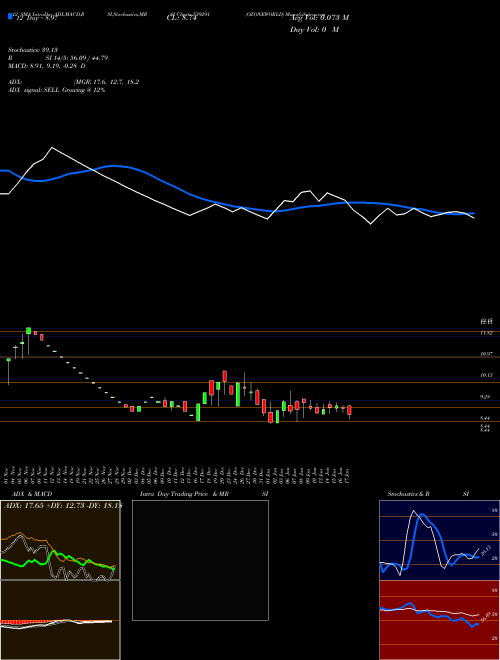The width and height of the screenshot is (500, 660).
Task: Click the blue 12-day SMA legend square
Action: [x=10, y=17]
